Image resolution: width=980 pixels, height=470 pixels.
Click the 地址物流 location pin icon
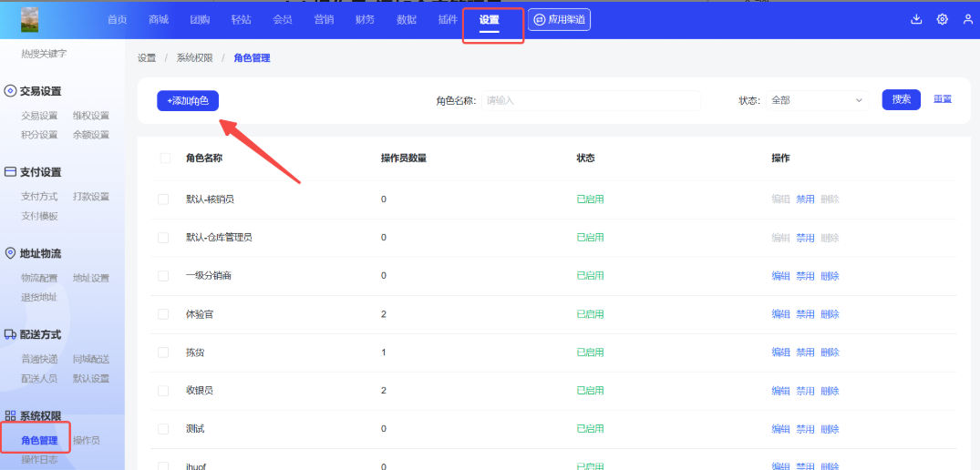(11, 253)
